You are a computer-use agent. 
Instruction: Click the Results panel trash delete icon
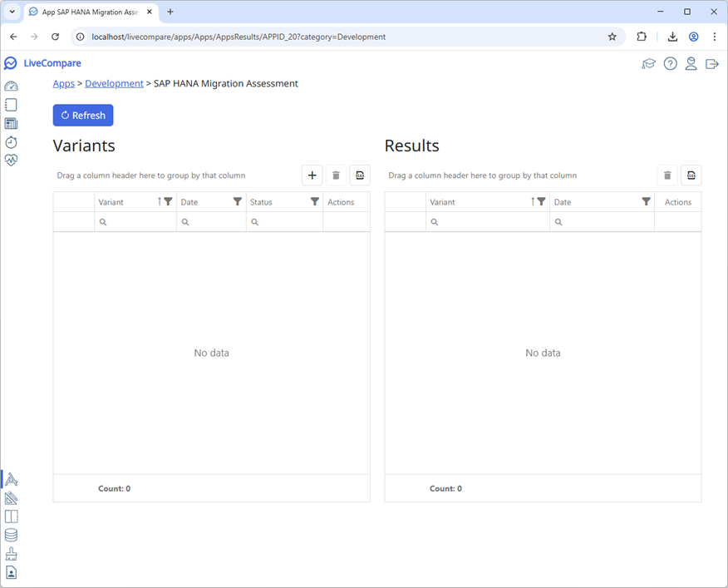tap(667, 175)
